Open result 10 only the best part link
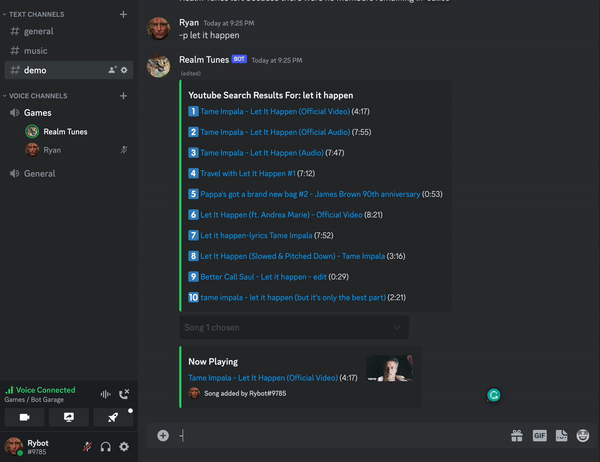 click(293, 297)
